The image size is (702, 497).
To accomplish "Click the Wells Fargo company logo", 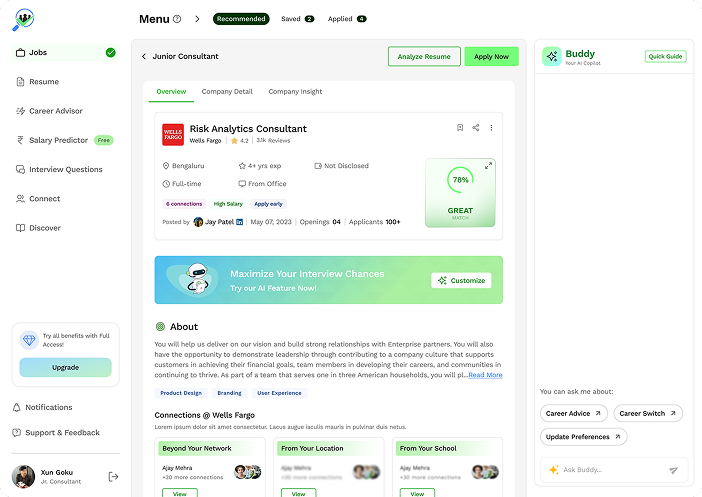I will point(173,134).
